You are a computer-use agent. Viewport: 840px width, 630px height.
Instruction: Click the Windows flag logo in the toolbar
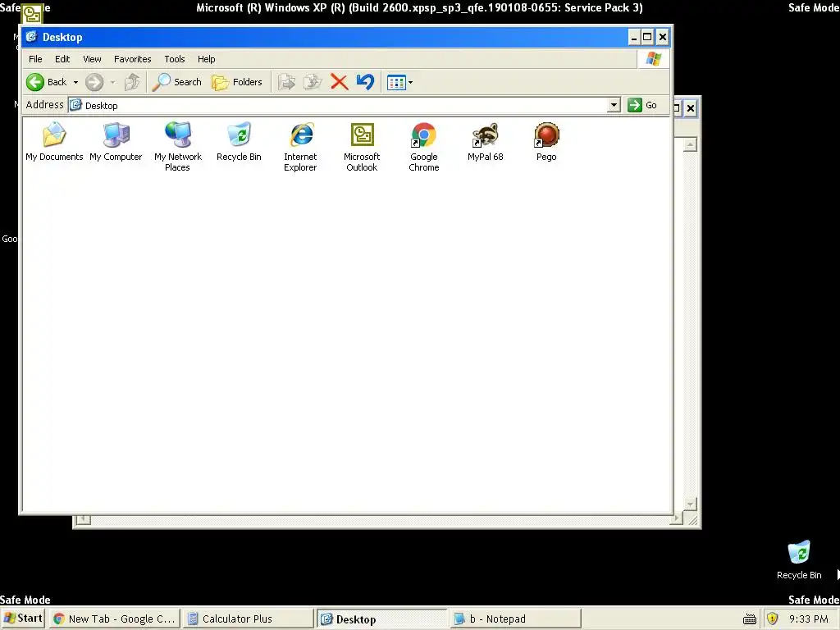coord(654,59)
